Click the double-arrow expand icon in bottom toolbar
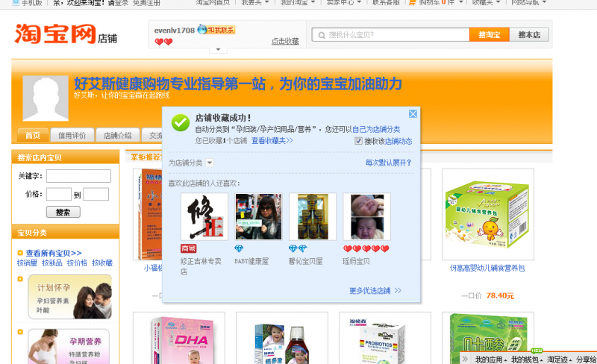This screenshot has width=597, height=364. coord(465,359)
